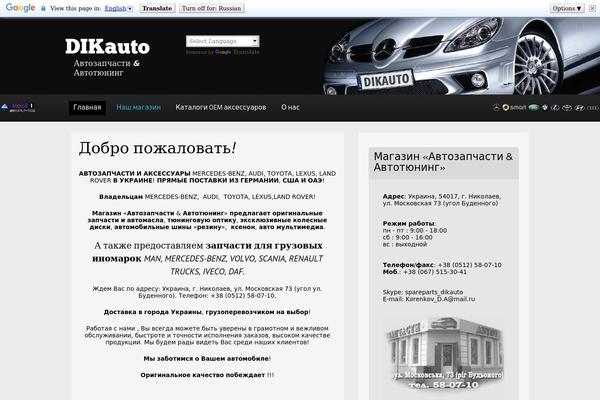This screenshot has width=600, height=400.
Task: Click the Адрес: Украина, 54017 address text
Action: [442, 200]
